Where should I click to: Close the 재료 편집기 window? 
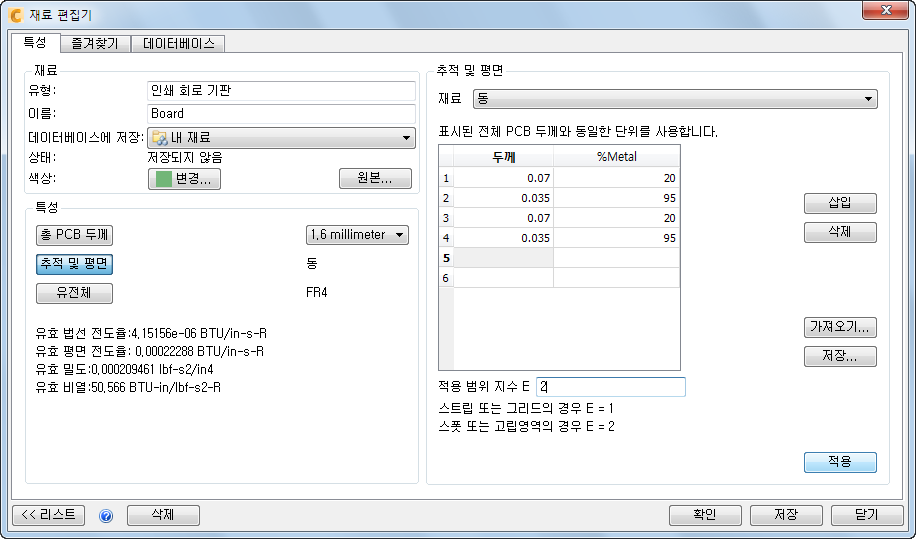point(886,10)
